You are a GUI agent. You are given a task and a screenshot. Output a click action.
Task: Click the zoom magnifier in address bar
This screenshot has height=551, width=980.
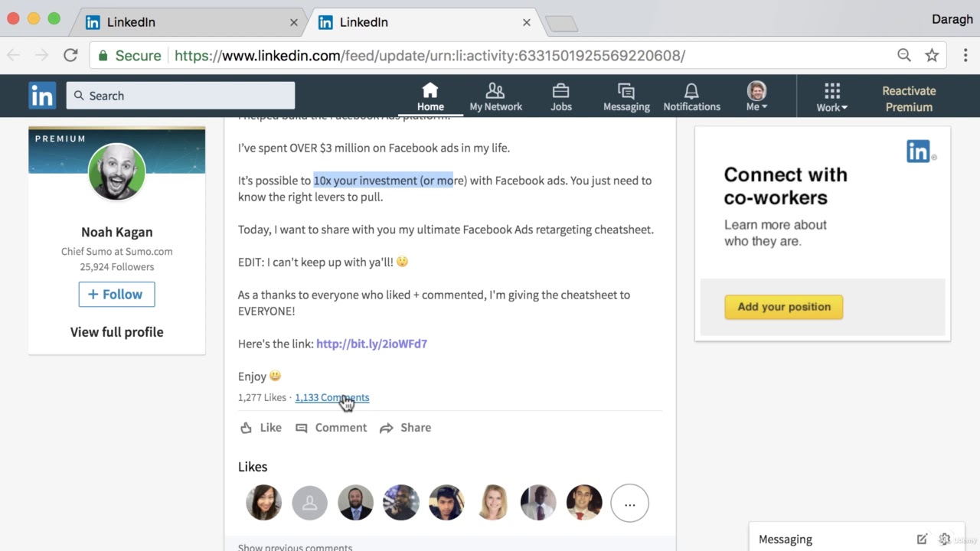pos(904,55)
